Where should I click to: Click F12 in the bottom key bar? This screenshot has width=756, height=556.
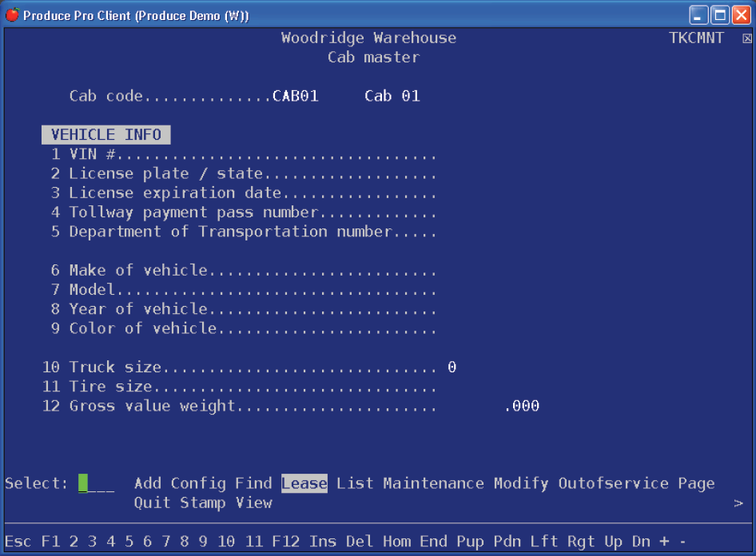tap(285, 541)
